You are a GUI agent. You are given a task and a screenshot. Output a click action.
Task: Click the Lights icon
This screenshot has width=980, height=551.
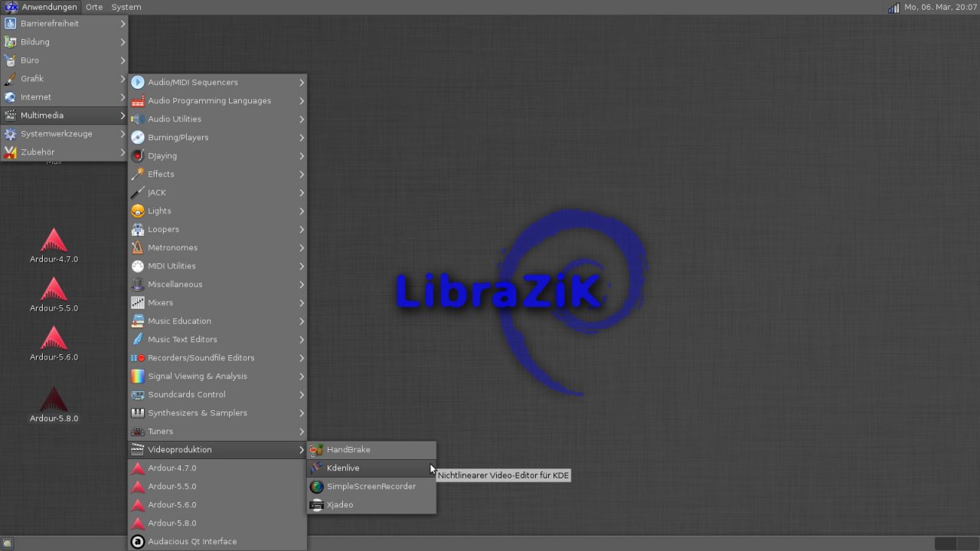[x=138, y=211]
